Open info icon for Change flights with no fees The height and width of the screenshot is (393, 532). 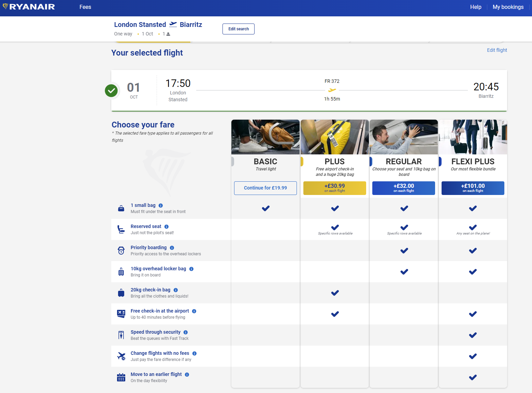point(195,353)
